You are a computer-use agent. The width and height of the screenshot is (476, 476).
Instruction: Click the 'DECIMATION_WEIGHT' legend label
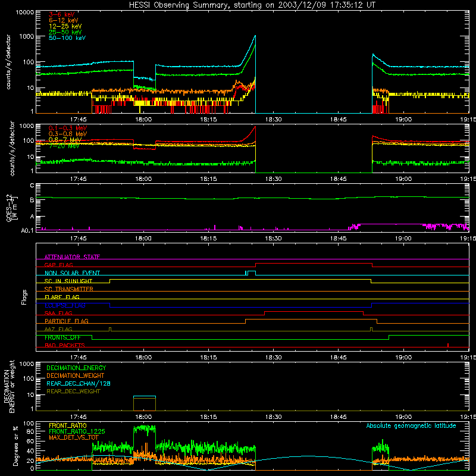point(76,375)
